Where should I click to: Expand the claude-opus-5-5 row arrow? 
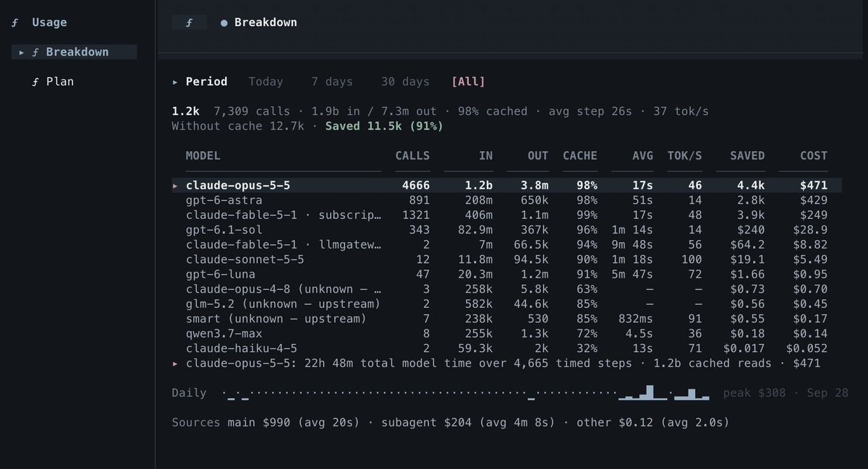[175, 186]
